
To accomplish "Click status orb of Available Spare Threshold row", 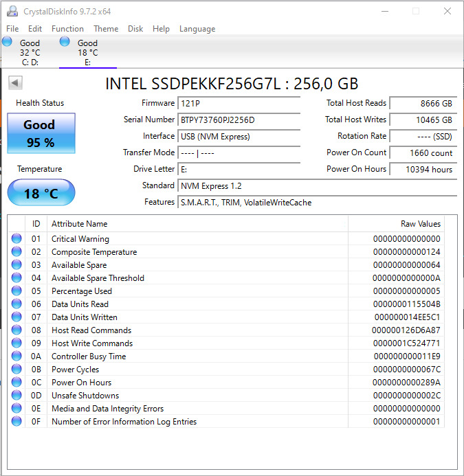I will (16, 277).
